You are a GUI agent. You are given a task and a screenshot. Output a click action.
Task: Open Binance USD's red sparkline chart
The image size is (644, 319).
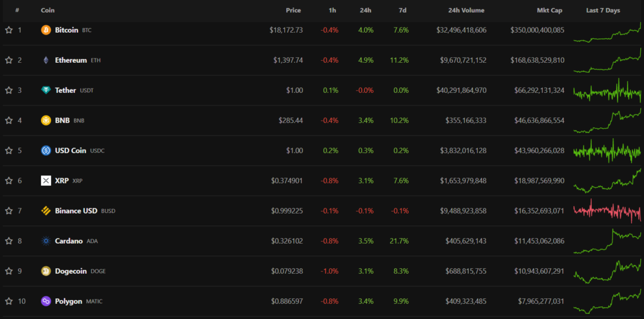click(607, 211)
